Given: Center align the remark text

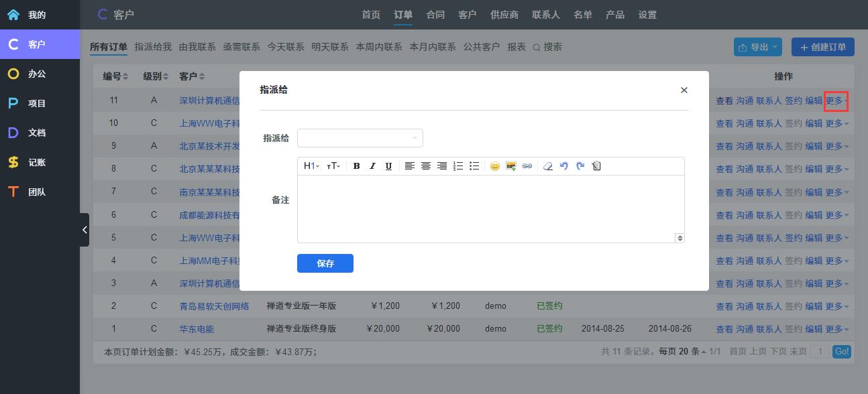Looking at the screenshot, I should click(425, 166).
